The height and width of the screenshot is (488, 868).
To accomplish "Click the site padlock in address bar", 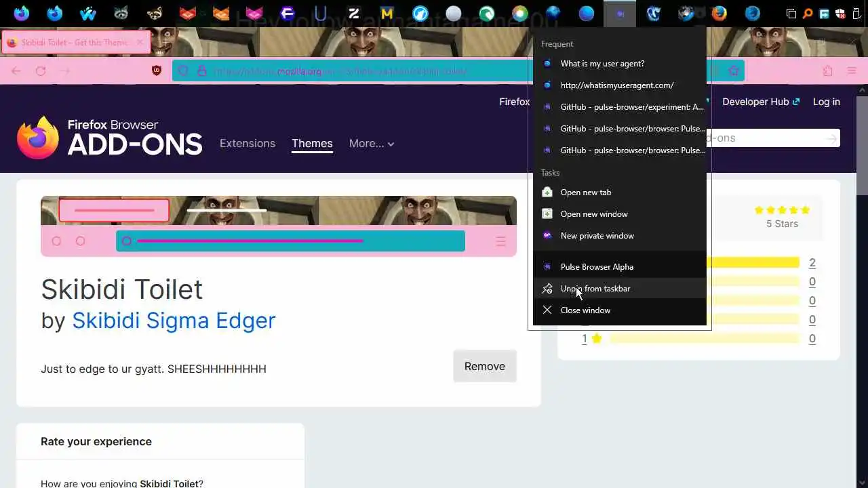I will click(x=201, y=70).
